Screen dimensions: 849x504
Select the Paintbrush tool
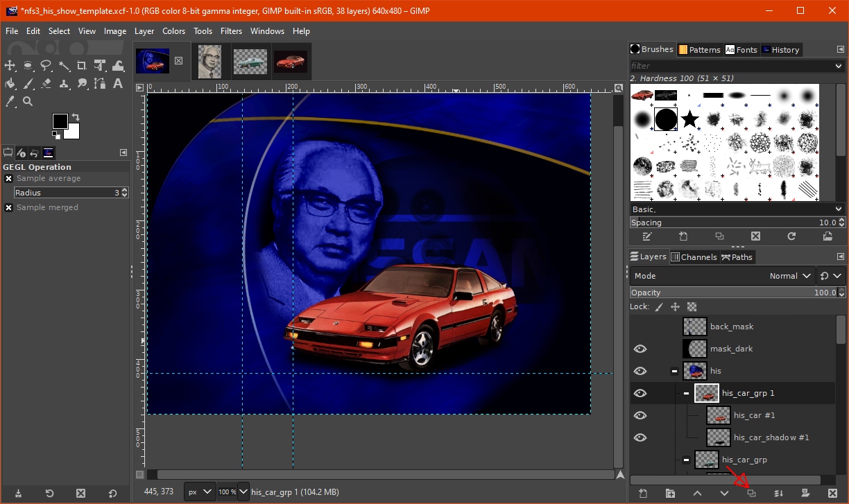(x=28, y=83)
